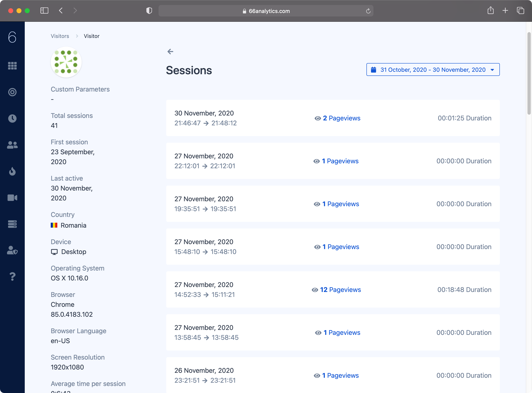Select the Goals target icon
Viewport: 532px width, 393px height.
pyautogui.click(x=12, y=92)
